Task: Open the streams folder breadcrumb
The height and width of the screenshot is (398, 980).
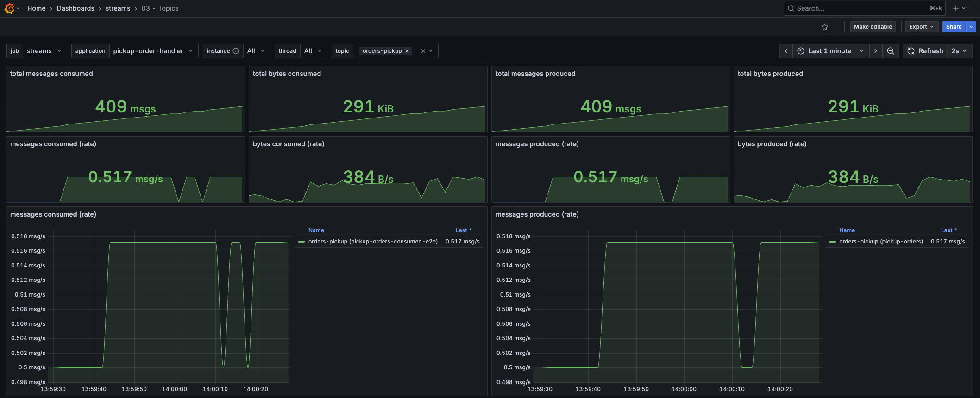Action: 118,8
